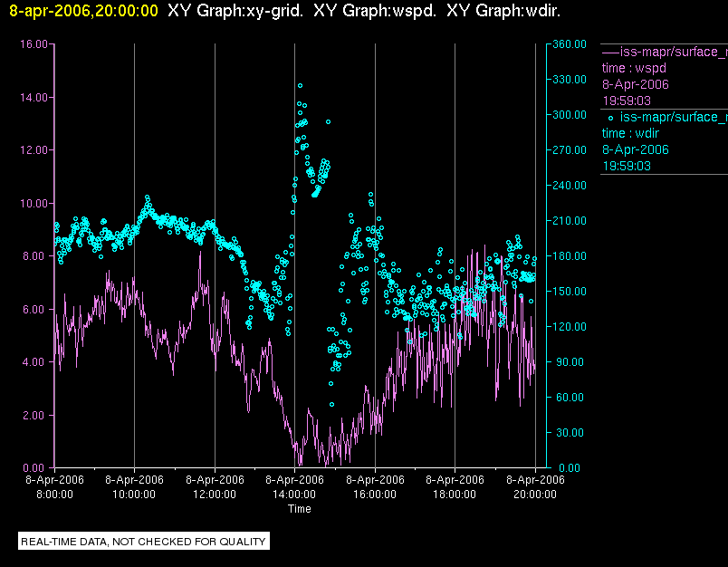Screen dimensions: 728x567
Task: Click the 8-Apr-2006 14:00:00 time tick label
Action: (x=294, y=486)
